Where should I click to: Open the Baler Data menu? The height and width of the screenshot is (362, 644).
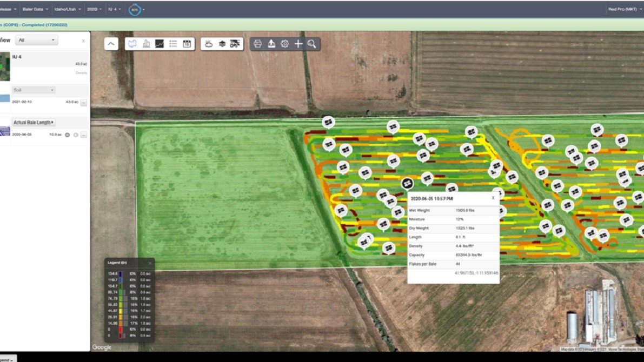34,9
